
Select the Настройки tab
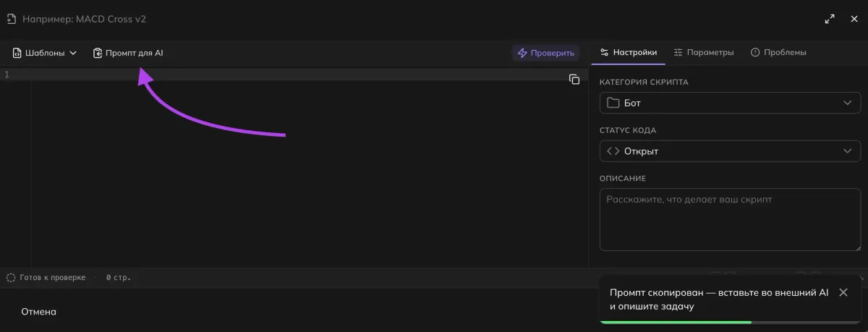(x=629, y=52)
